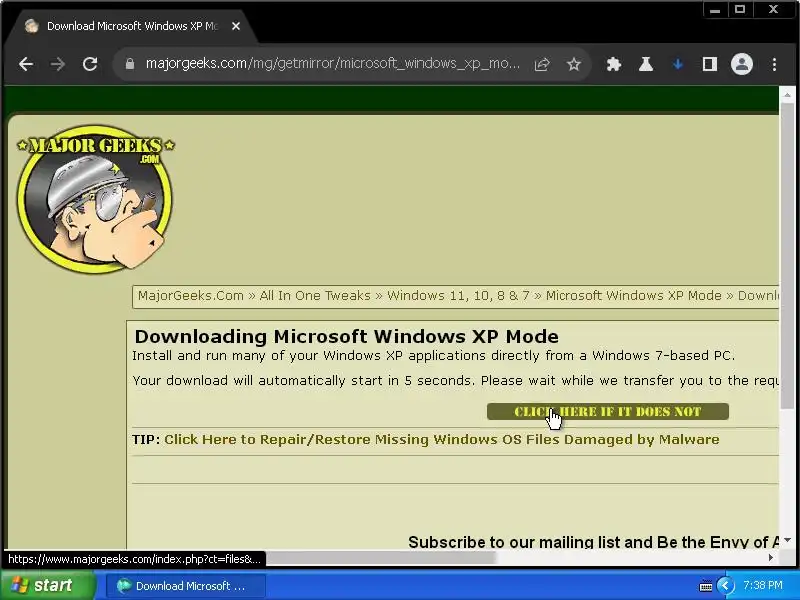Click the vertical scrollbar up arrow
Viewport: 800px width, 600px height.
click(787, 95)
